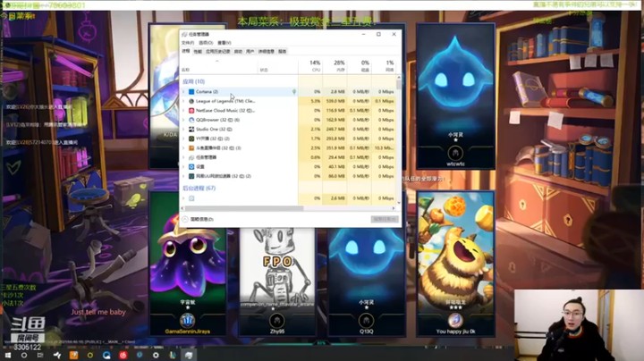
Task: Expand the YY process group
Action: pos(183,139)
